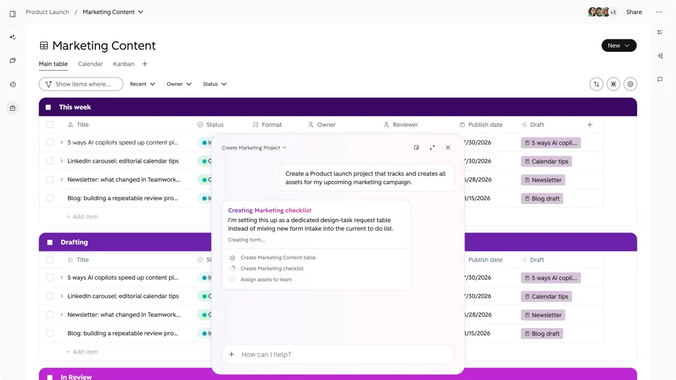Check the 5 ways AI copilots row in This week
This screenshot has height=380, width=676.
pyautogui.click(x=50, y=142)
